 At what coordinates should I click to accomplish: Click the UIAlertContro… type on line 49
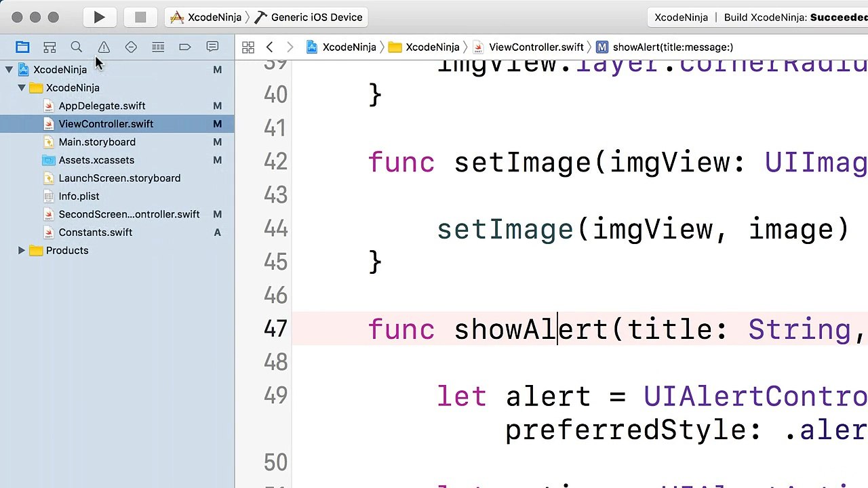pyautogui.click(x=755, y=396)
